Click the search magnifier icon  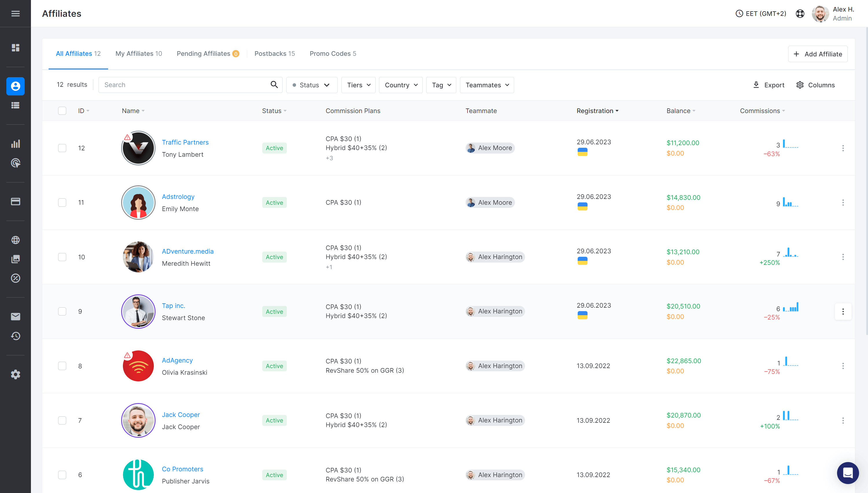274,85
